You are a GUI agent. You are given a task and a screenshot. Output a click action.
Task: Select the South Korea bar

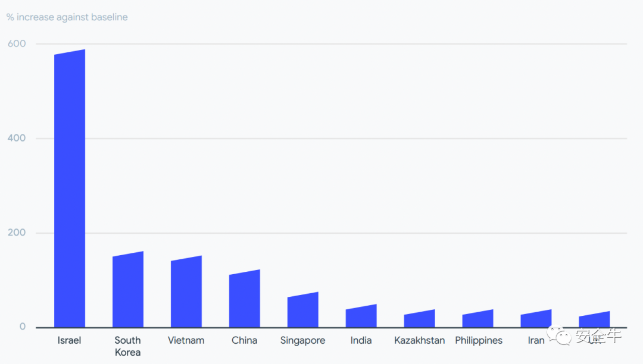[x=128, y=290]
